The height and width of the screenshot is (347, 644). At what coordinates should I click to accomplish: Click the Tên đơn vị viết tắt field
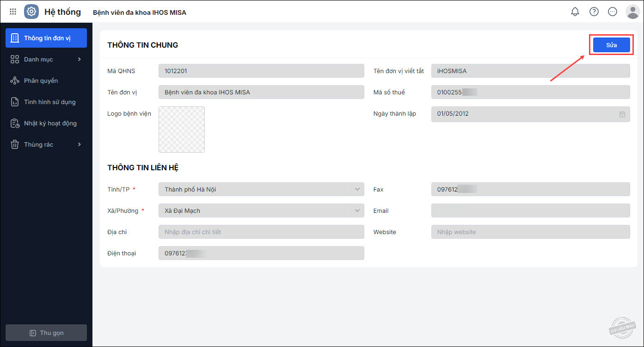(531, 71)
